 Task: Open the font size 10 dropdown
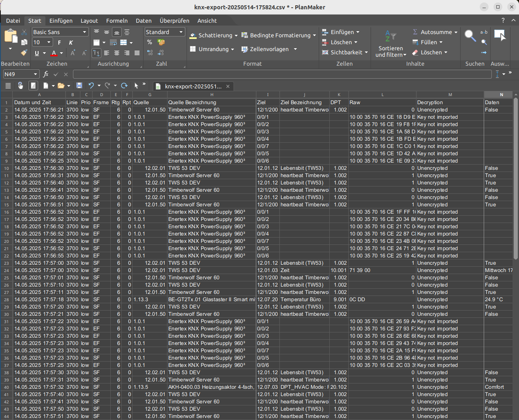tap(49, 42)
